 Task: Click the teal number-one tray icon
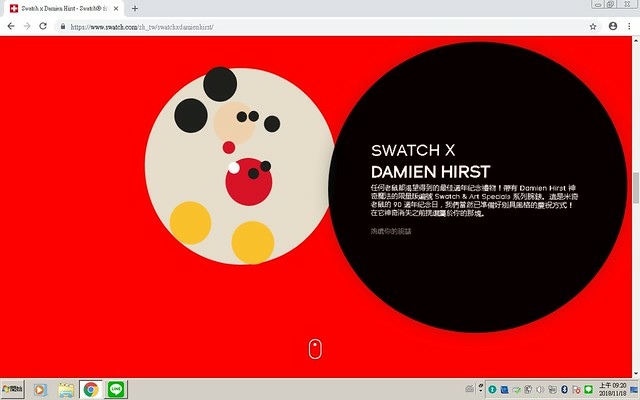tap(492, 389)
